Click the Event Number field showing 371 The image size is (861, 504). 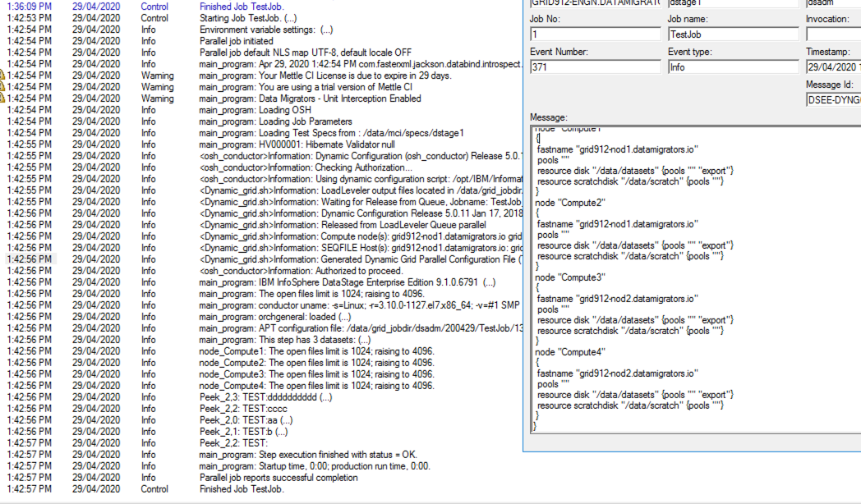click(x=595, y=67)
